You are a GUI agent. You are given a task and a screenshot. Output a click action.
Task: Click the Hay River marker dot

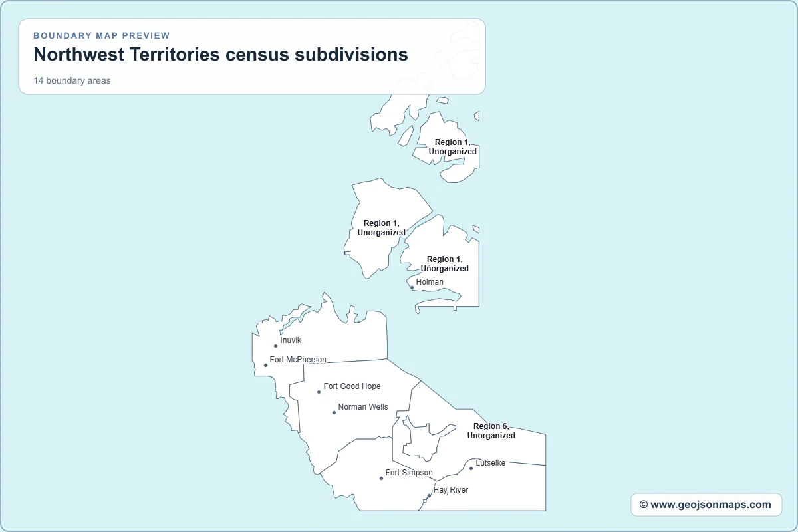[x=429, y=495]
